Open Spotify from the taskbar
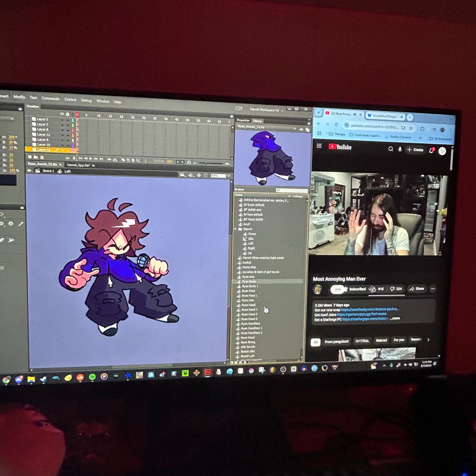The width and height of the screenshot is (476, 476). click(x=92, y=377)
